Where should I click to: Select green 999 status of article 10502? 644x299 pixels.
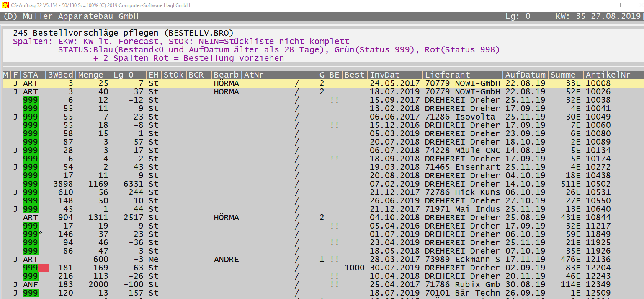tap(30, 184)
